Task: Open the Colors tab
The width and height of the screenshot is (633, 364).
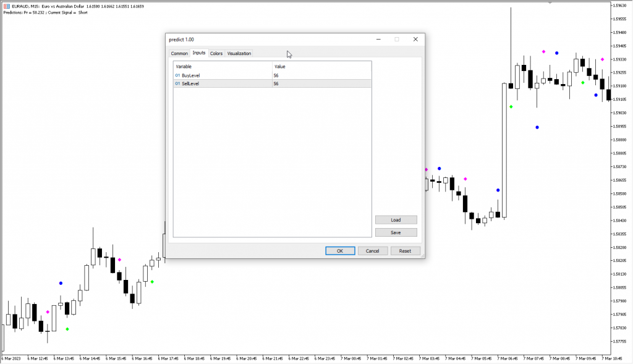Action: (216, 53)
